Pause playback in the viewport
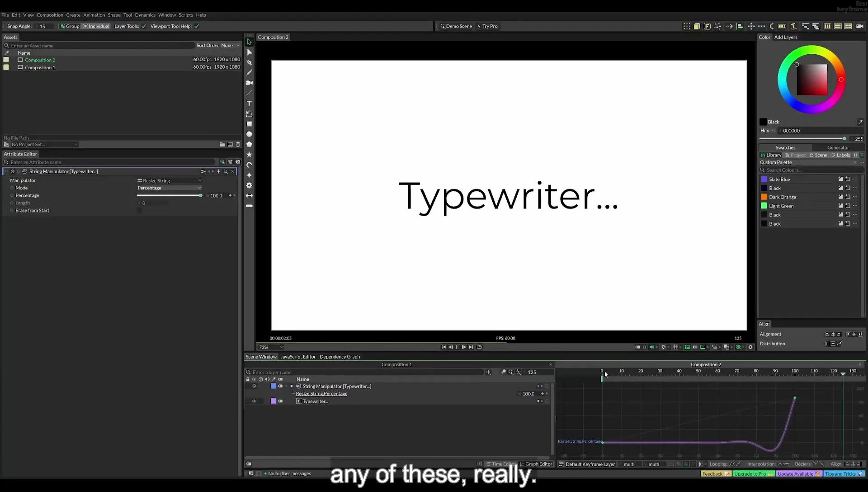868x492 pixels. click(457, 347)
